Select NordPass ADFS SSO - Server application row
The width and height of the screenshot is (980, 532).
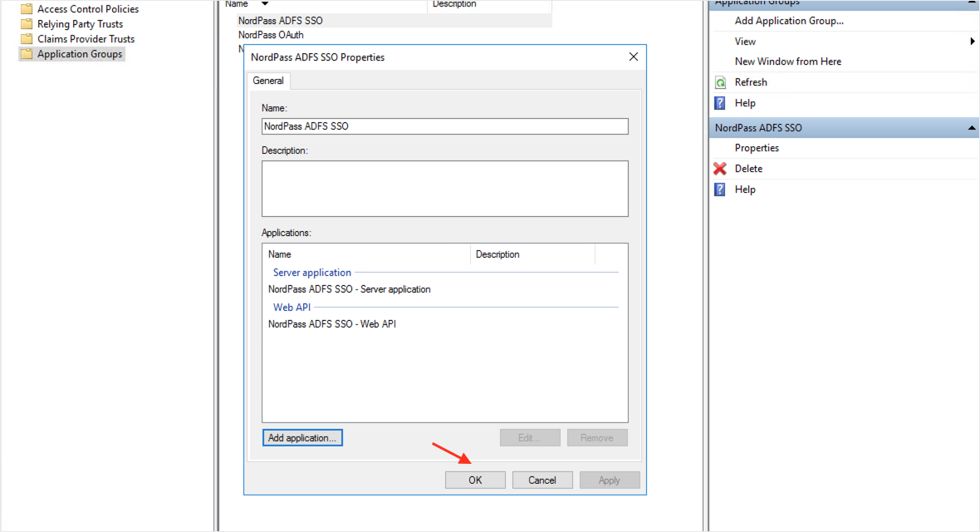click(350, 289)
